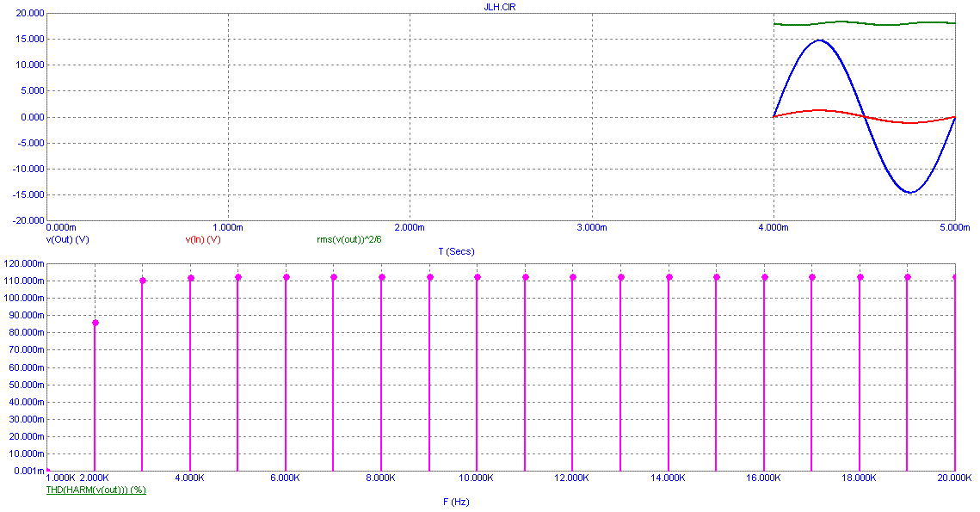Image resolution: width=980 pixels, height=512 pixels.
Task: Click the 20.000K frequency axis label
Action: (x=954, y=478)
